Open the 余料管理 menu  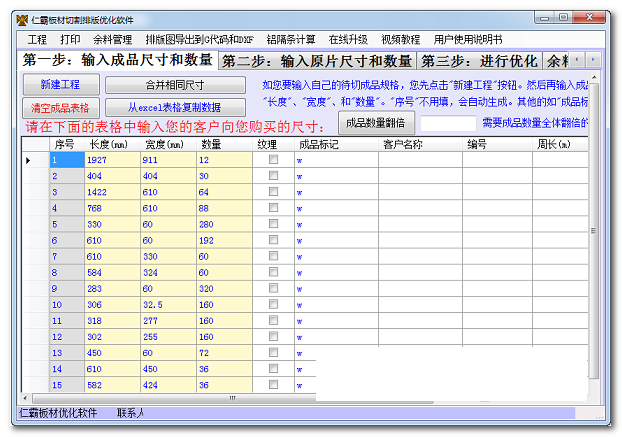tap(113, 39)
